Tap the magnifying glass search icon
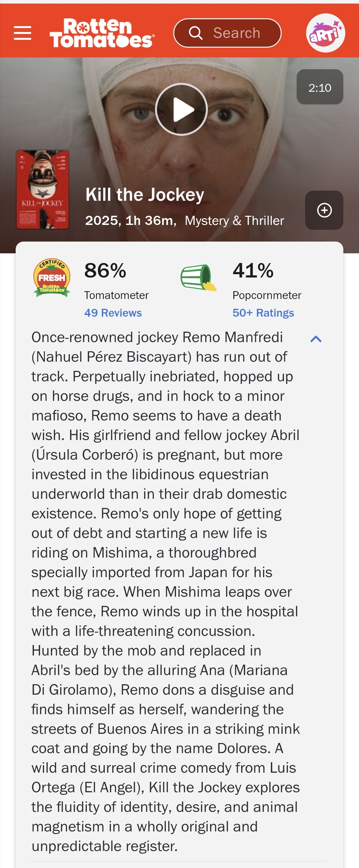 click(x=195, y=33)
